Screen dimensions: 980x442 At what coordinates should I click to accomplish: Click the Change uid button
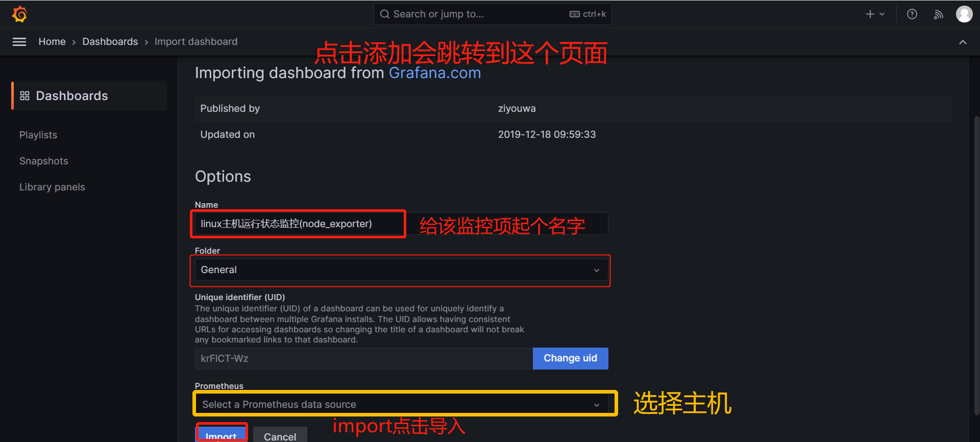point(570,358)
